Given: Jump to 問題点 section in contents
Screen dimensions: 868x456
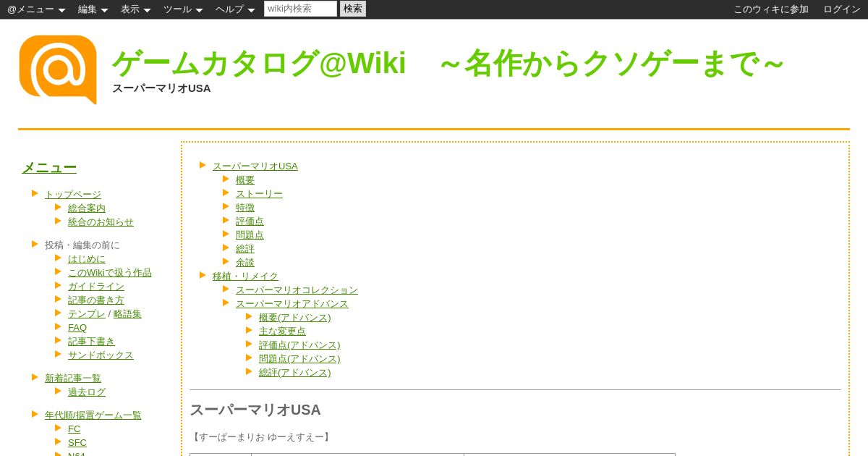Looking at the screenshot, I should (250, 235).
